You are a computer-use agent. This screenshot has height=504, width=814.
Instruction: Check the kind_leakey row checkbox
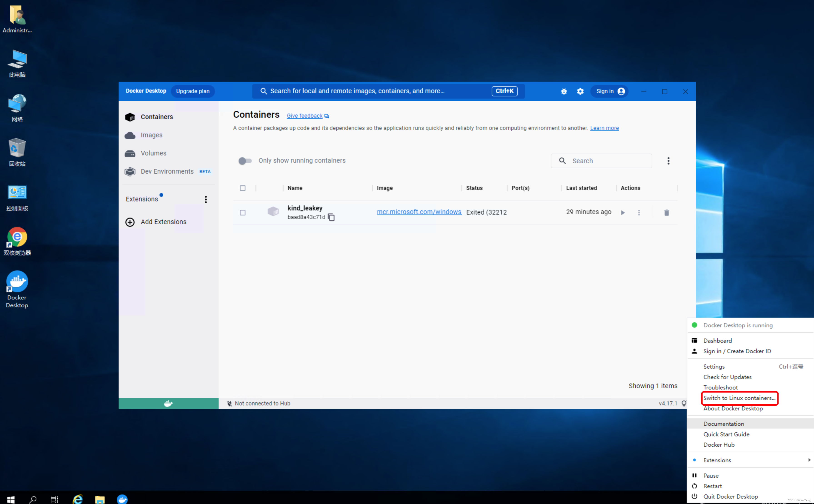pos(243,213)
